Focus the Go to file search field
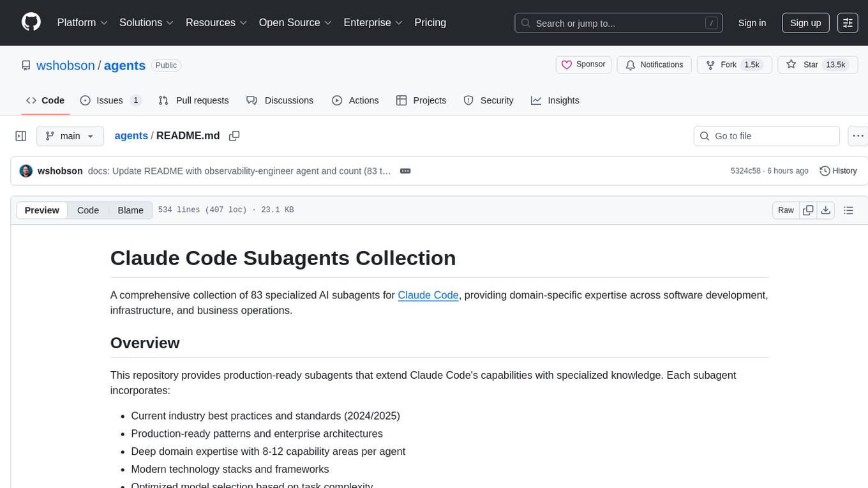 pyautogui.click(x=767, y=136)
